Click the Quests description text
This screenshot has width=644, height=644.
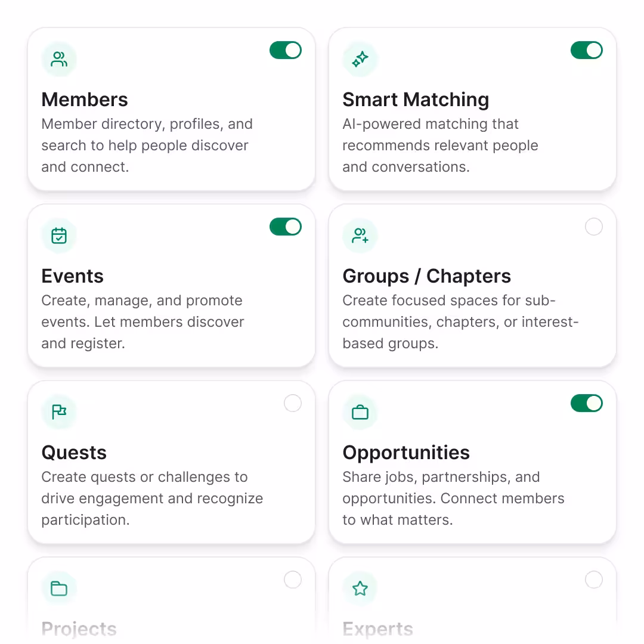pyautogui.click(x=152, y=498)
